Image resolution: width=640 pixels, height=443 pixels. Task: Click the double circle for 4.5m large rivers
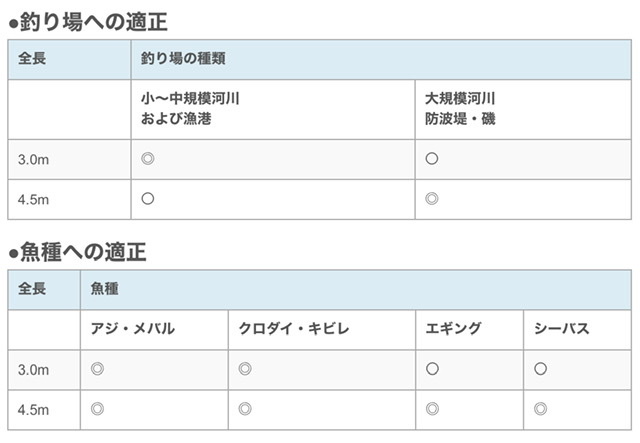pyautogui.click(x=432, y=198)
